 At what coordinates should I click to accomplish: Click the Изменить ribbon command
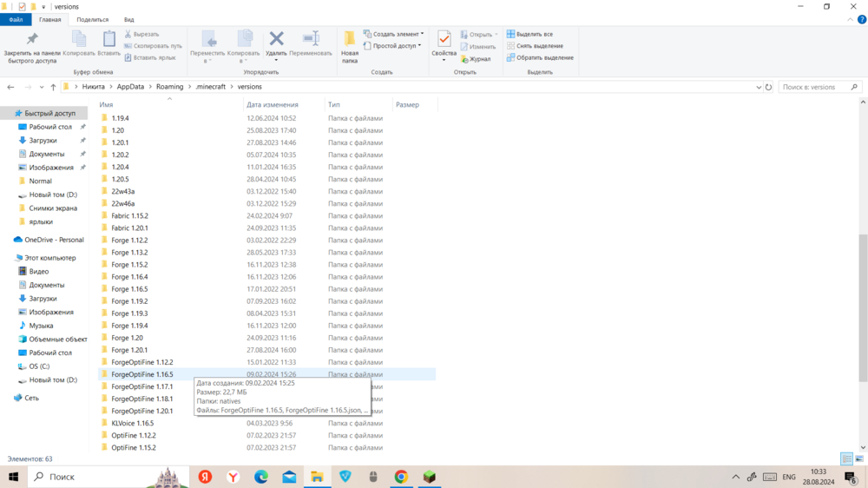click(477, 47)
